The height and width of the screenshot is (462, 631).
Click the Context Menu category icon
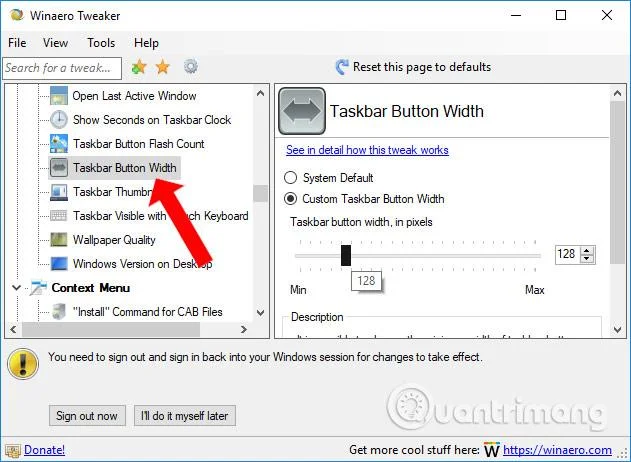coord(38,288)
